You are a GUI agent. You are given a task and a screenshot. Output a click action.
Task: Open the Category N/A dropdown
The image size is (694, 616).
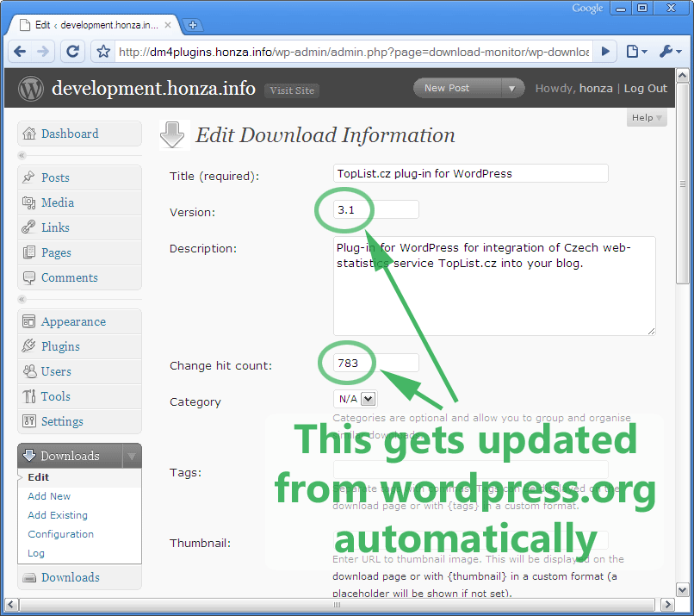coord(356,399)
